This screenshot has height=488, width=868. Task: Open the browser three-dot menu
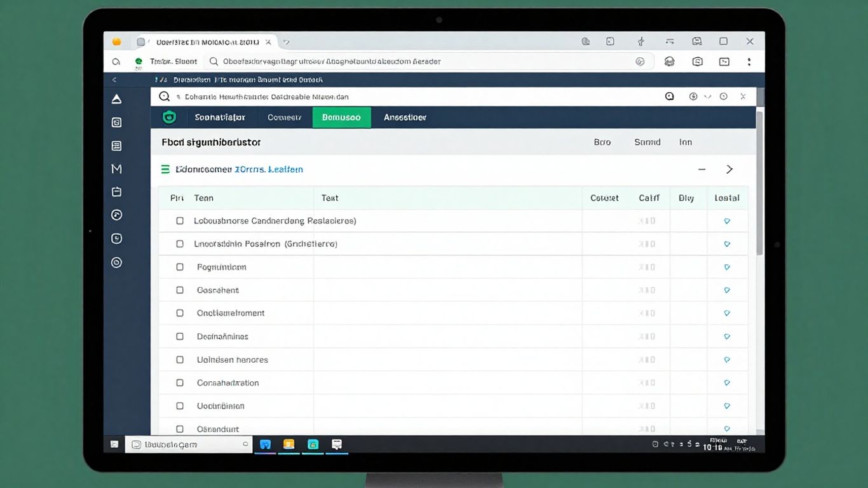(750, 62)
